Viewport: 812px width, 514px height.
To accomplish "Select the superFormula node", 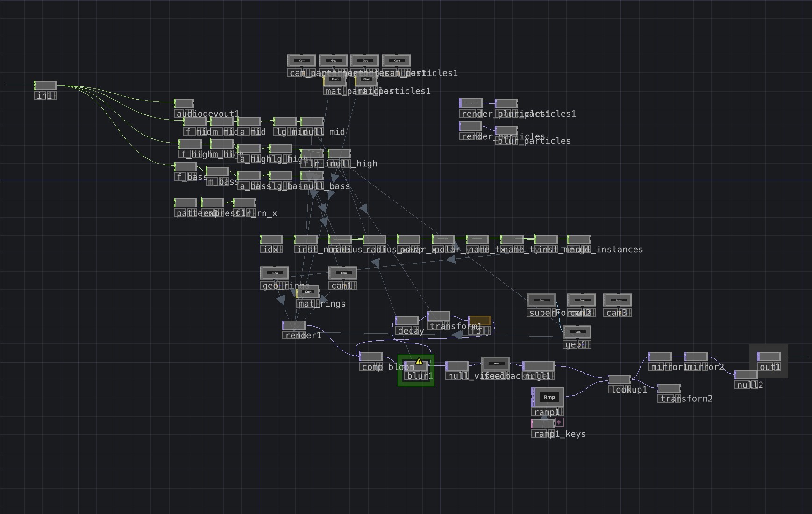I will [x=541, y=300].
